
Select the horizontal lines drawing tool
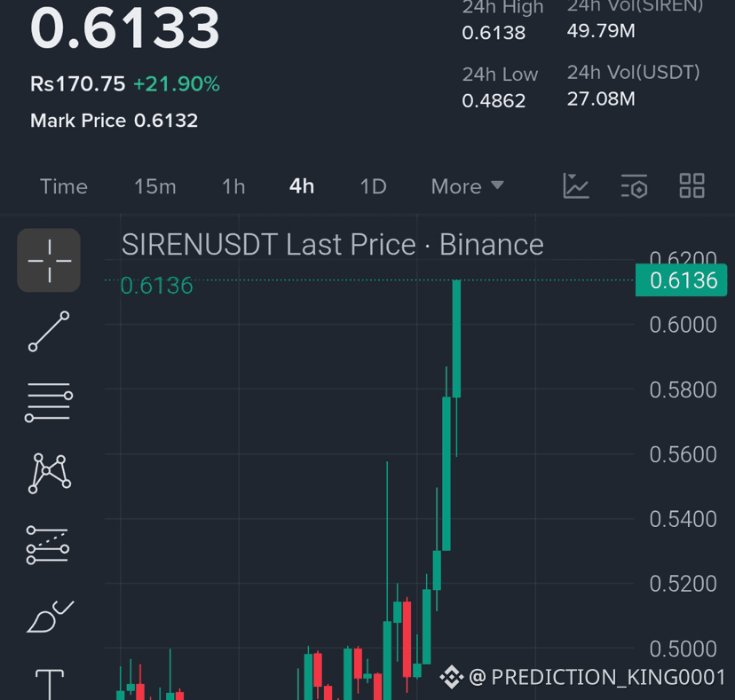point(49,402)
